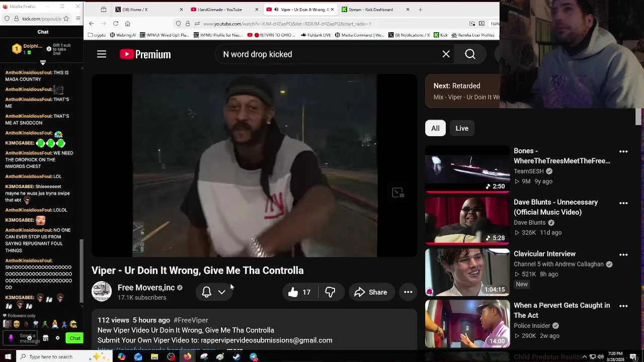Play or pause the Viper video
This screenshot has width=644, height=362.
(254, 165)
